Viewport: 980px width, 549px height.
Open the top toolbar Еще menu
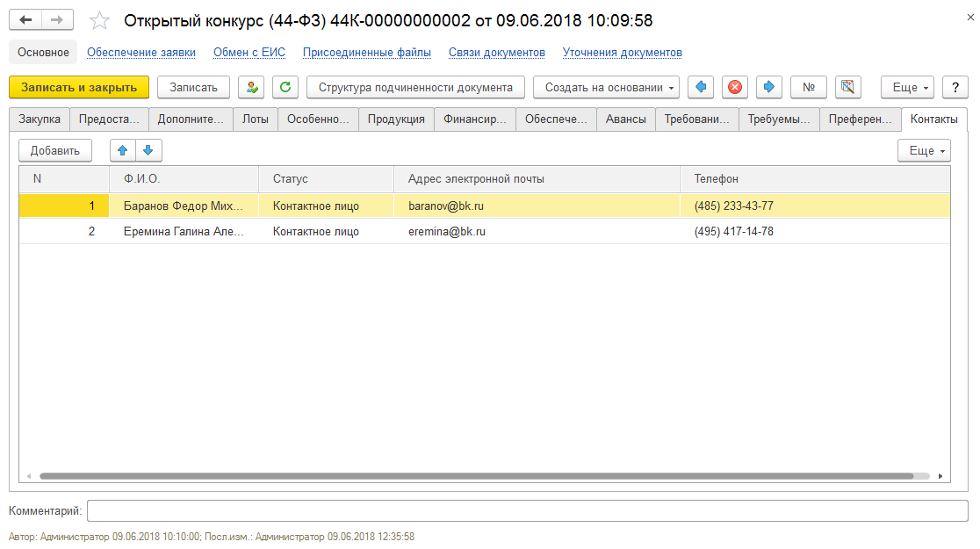pos(907,88)
